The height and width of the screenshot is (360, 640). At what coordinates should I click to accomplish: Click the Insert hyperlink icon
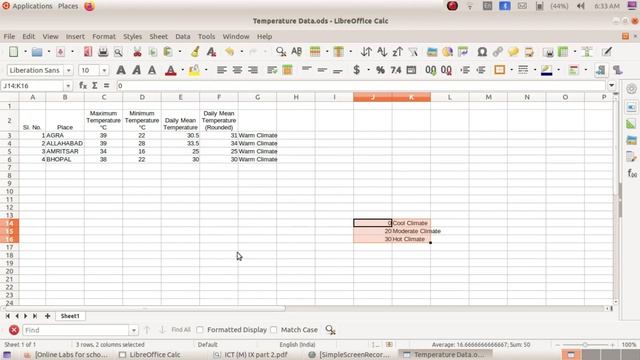498,52
